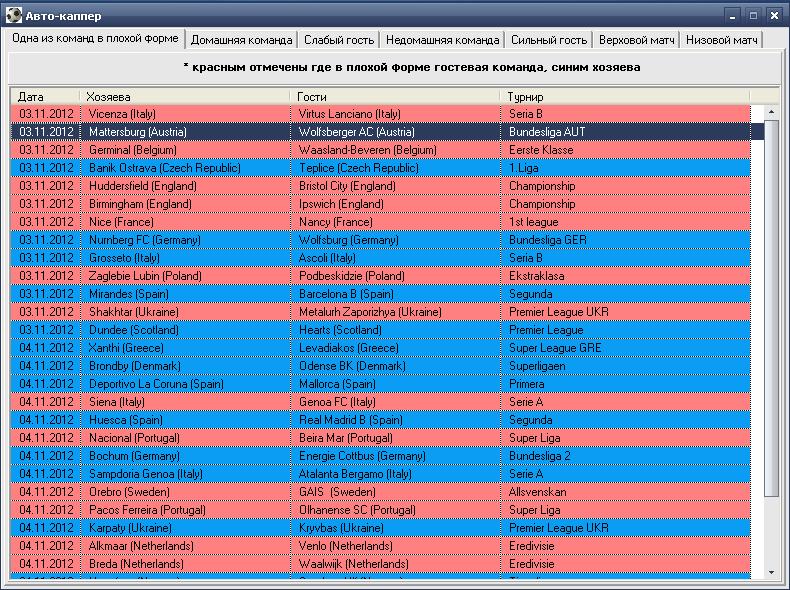Sort by the Турнир column header
This screenshot has height=590, width=790.
[x=625, y=97]
